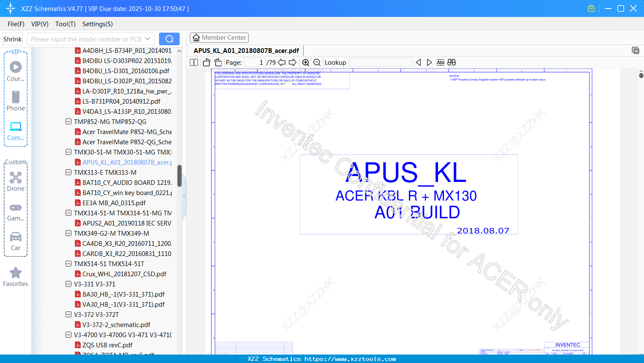Collapse the TMX30-51-M folder node

coord(69,152)
